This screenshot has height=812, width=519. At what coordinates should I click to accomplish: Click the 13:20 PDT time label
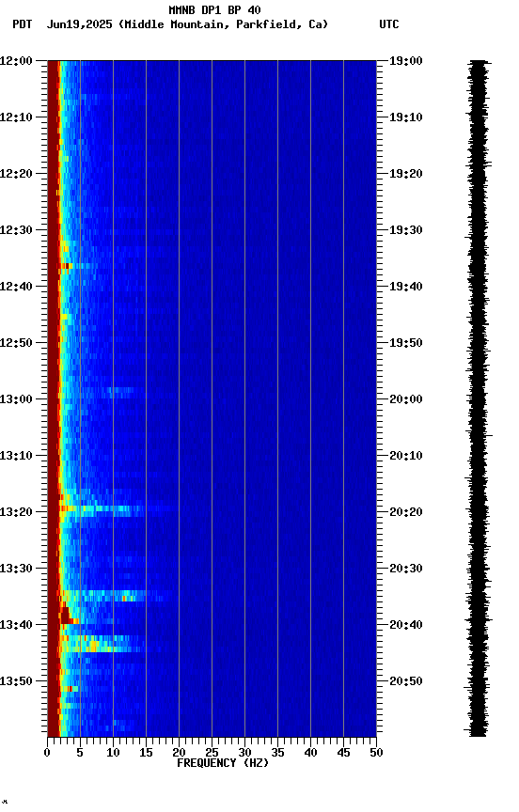16,512
